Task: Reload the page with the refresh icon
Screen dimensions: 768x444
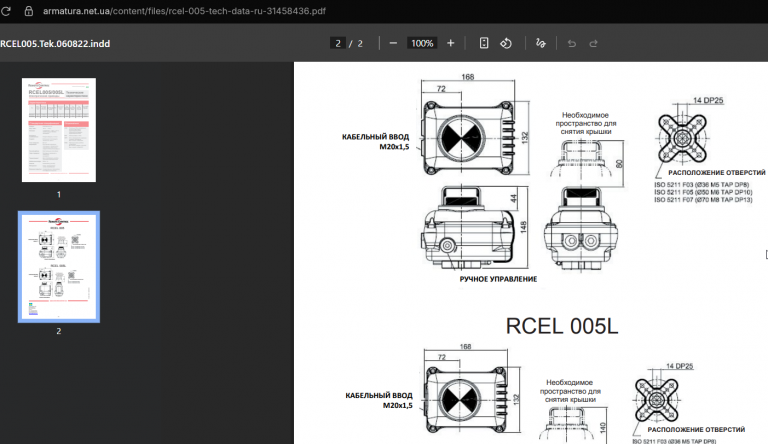Action: (x=5, y=11)
